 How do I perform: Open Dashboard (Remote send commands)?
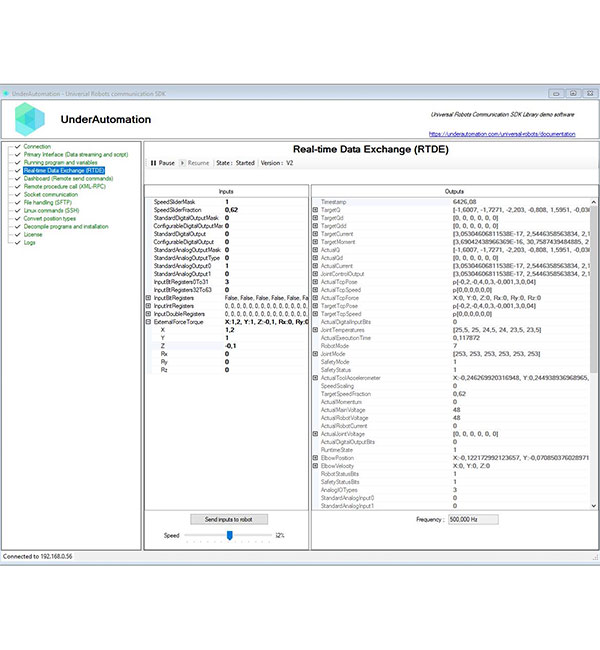tap(68, 179)
